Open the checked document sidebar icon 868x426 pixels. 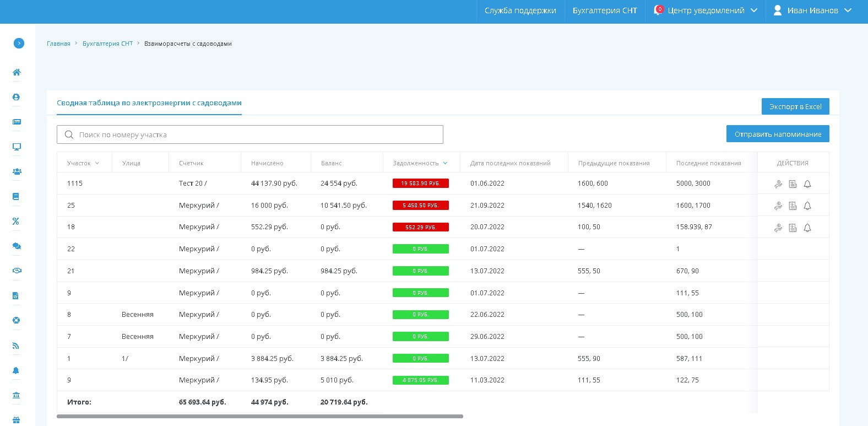(x=16, y=296)
